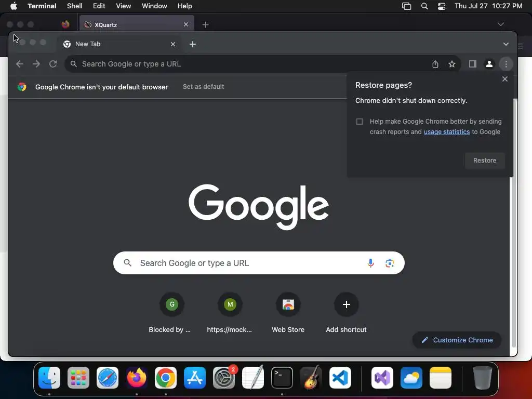Switch to Terminal in the Dock

click(x=282, y=378)
